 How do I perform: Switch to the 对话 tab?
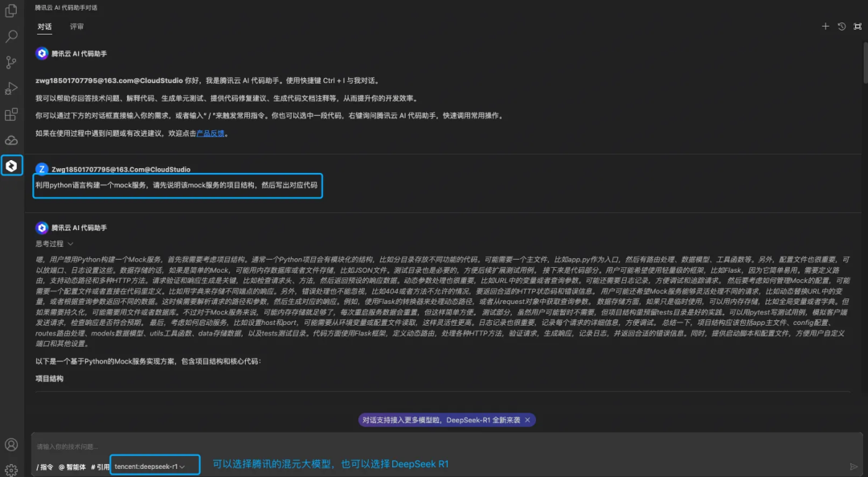click(x=44, y=27)
